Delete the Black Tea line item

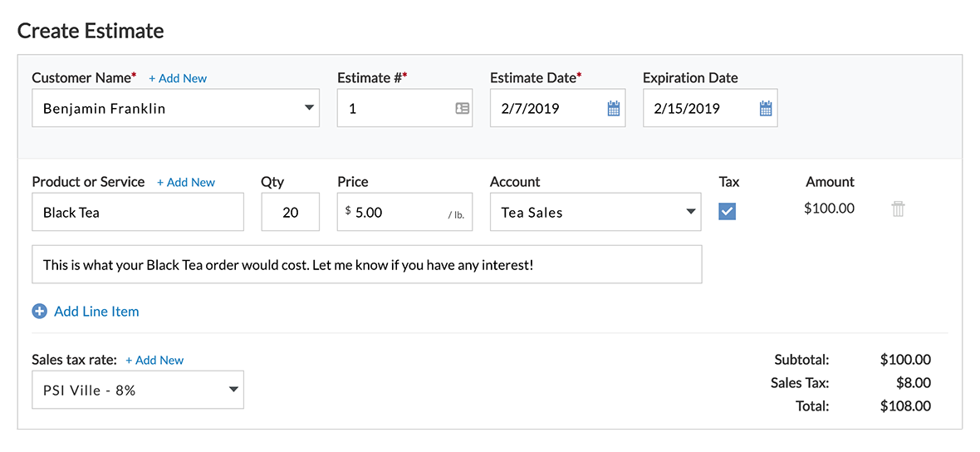(x=898, y=209)
